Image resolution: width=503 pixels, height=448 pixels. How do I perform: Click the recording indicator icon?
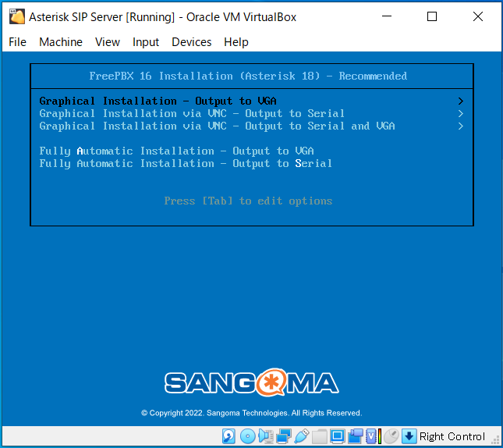[355, 436]
